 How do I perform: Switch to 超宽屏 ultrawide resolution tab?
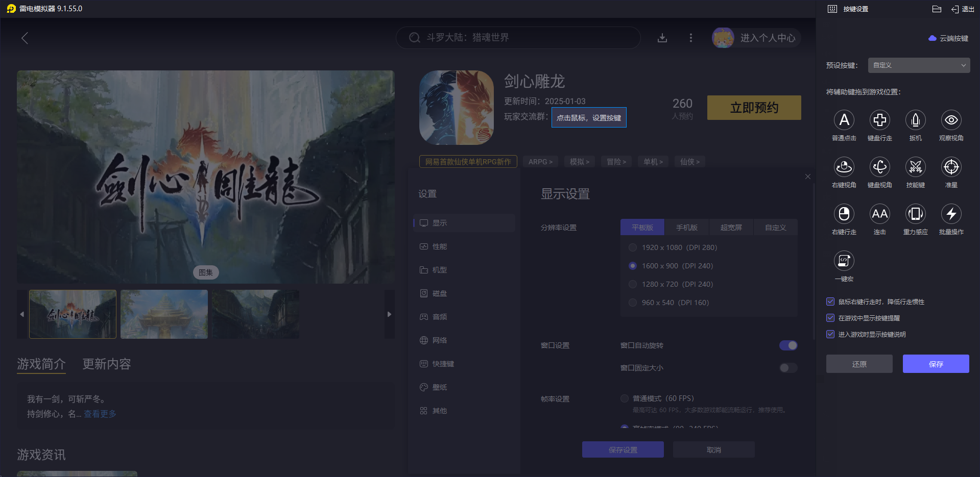pos(731,228)
